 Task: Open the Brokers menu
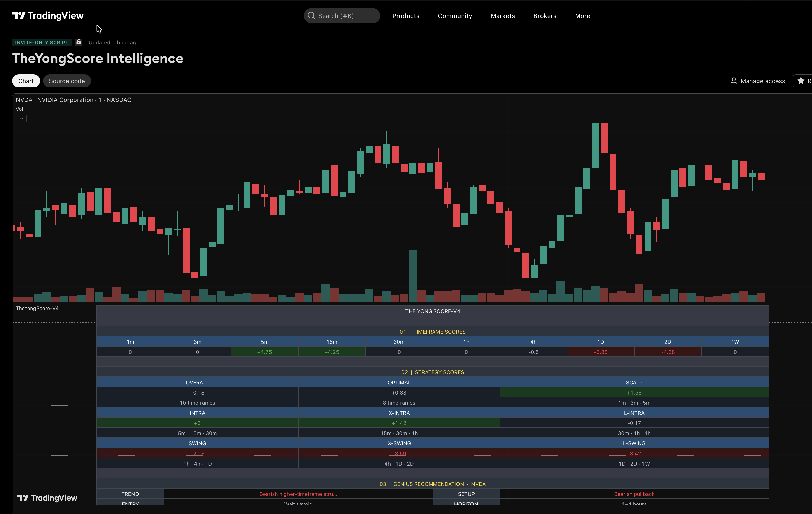545,16
